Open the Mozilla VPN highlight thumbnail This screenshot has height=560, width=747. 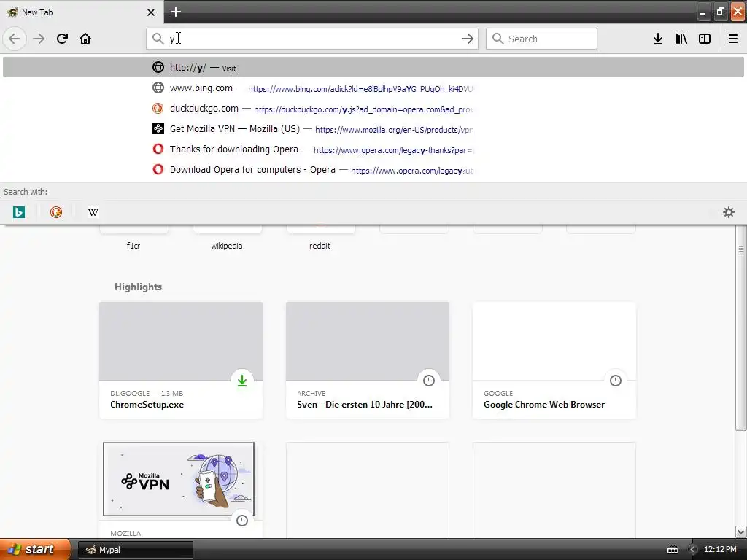point(179,479)
